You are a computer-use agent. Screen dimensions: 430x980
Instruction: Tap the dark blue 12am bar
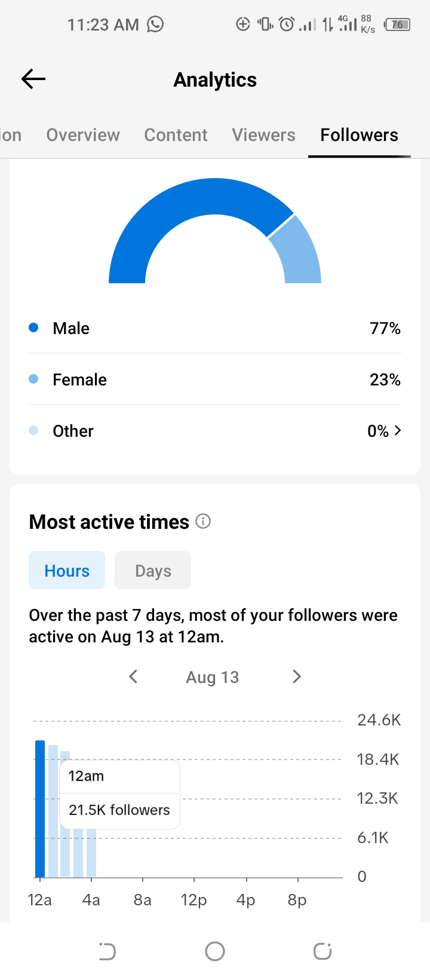40,808
